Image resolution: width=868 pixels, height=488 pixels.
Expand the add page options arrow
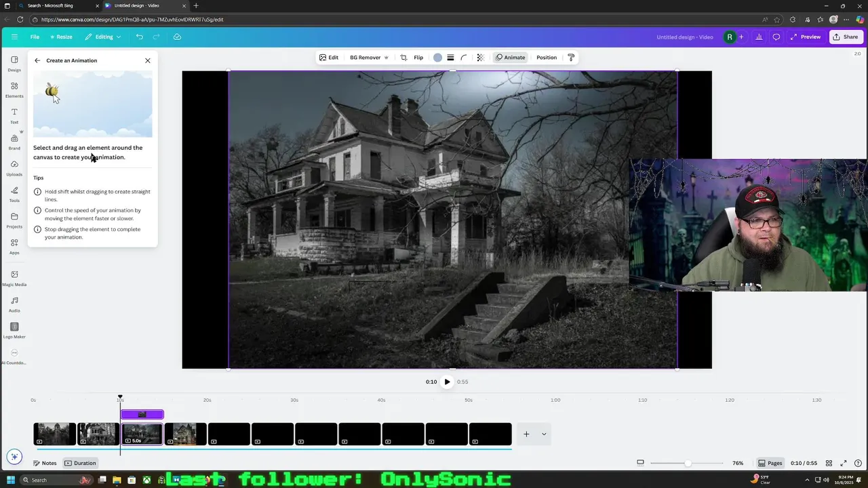coord(543,434)
